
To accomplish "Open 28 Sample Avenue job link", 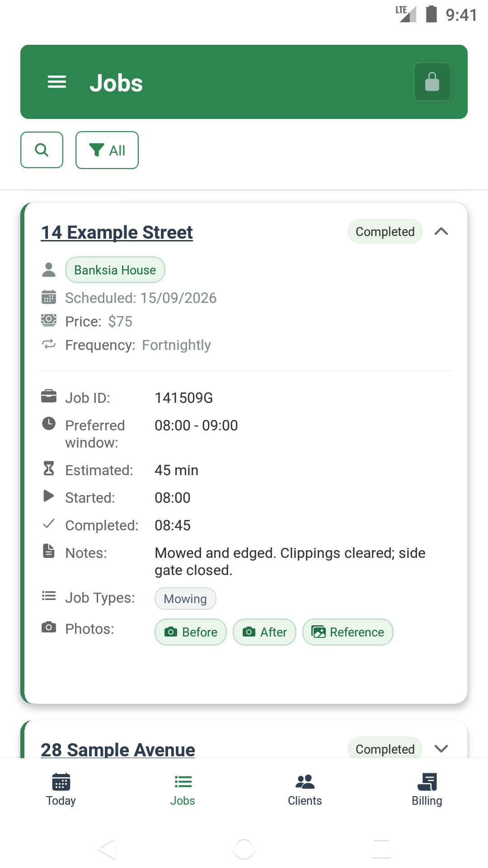I will [x=118, y=749].
